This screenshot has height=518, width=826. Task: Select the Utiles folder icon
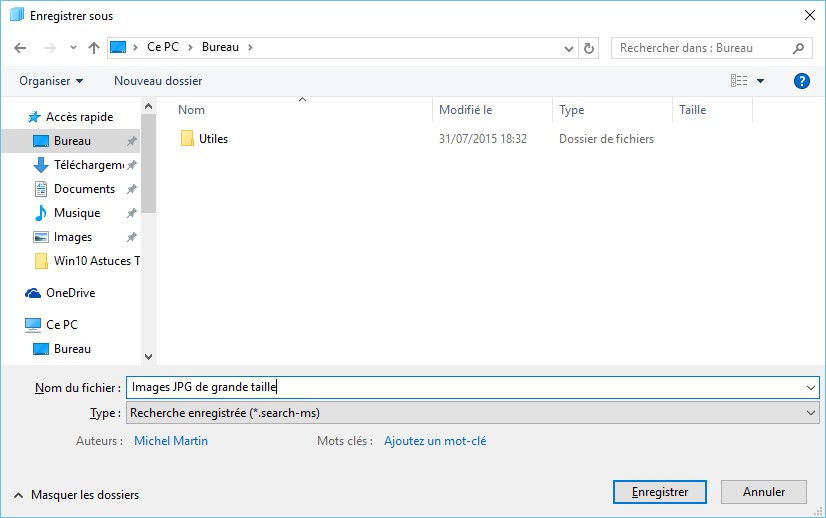pos(187,139)
